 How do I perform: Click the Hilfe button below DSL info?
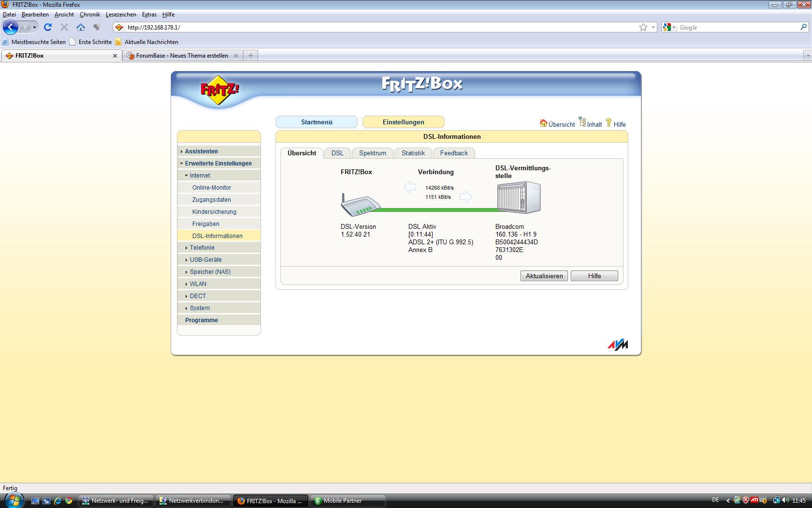click(594, 276)
